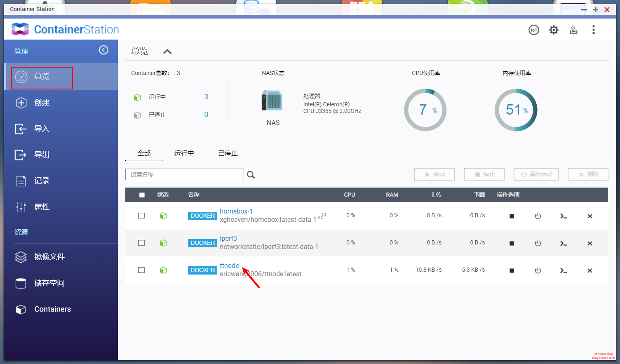Click the NAS device icon
The image size is (620, 364).
(x=272, y=100)
